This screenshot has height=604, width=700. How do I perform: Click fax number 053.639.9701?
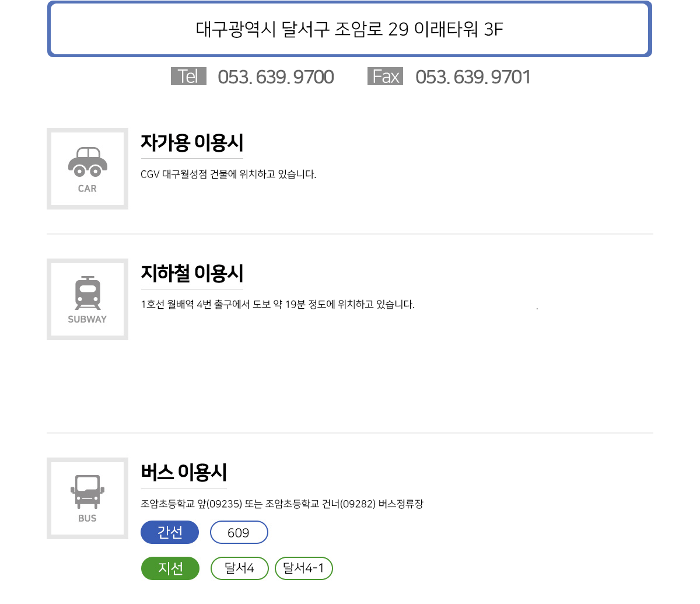pyautogui.click(x=473, y=77)
